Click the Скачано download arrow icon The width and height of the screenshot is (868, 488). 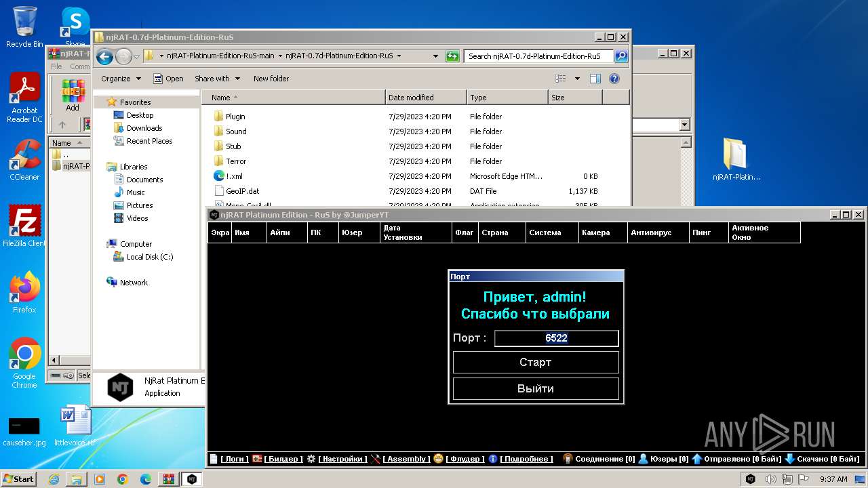(790, 459)
